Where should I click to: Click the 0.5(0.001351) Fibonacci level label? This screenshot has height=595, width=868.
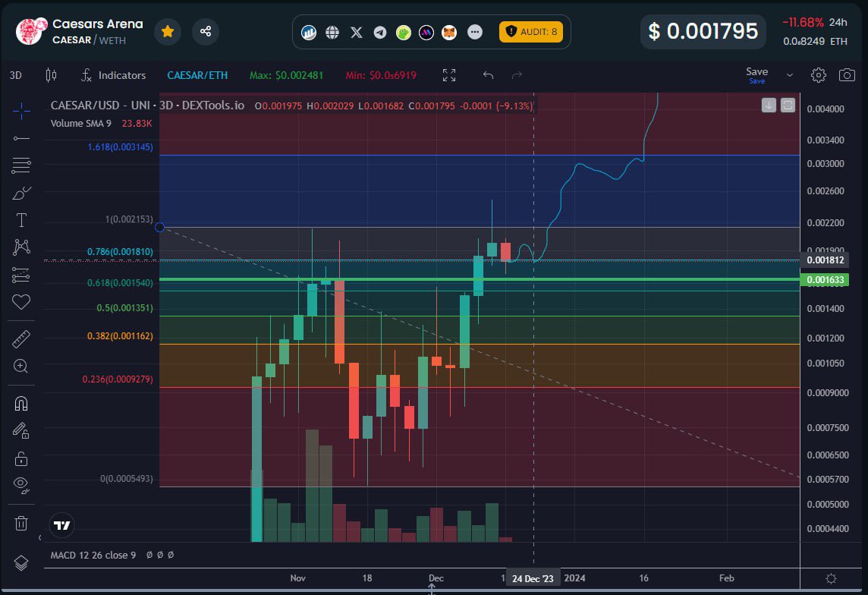(124, 307)
